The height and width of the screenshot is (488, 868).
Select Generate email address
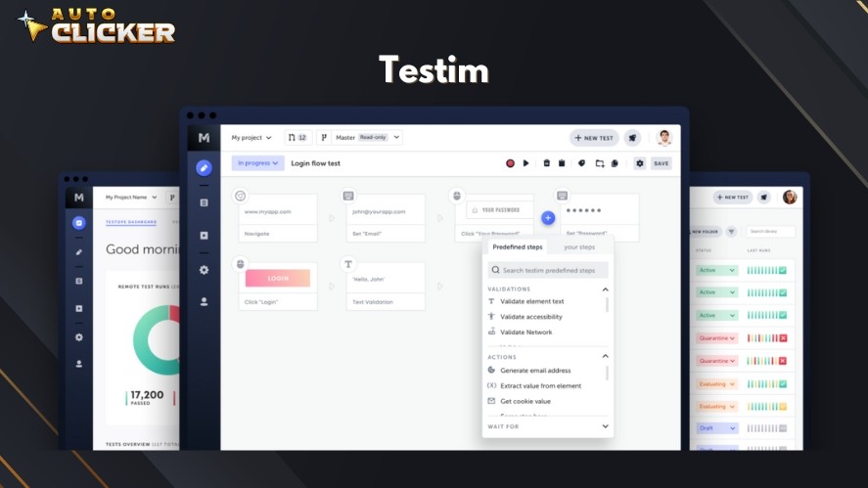(x=534, y=370)
